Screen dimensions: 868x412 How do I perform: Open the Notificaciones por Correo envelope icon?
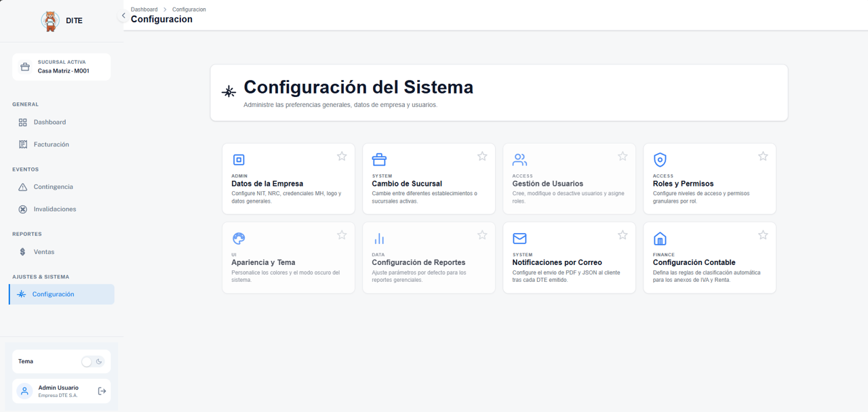[x=519, y=239]
